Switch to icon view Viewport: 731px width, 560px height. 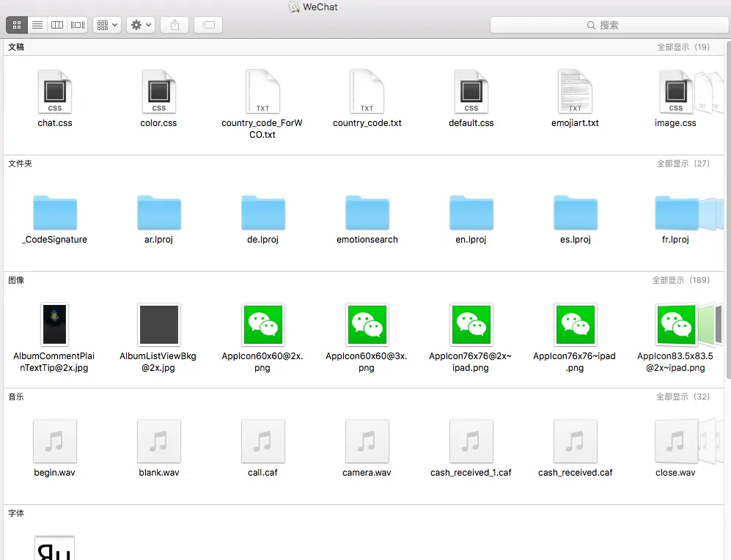tap(17, 25)
